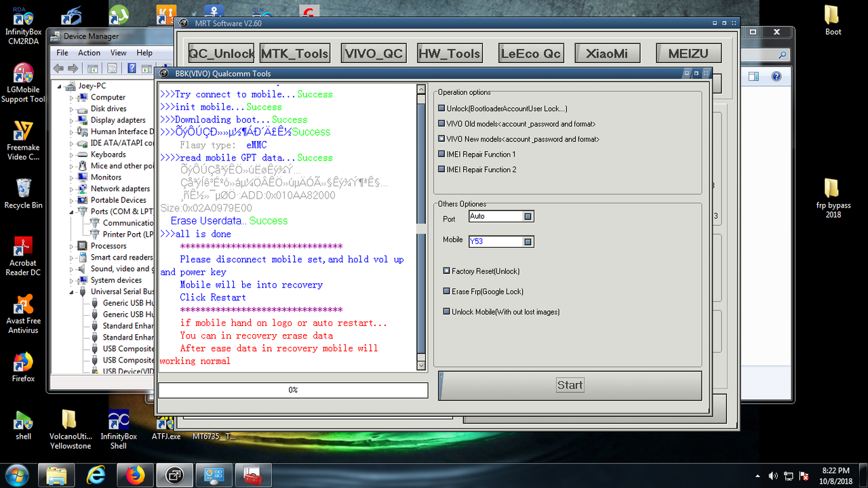Open the LeEco Qc tool
Image resolution: width=868 pixels, height=488 pixels.
click(x=531, y=54)
